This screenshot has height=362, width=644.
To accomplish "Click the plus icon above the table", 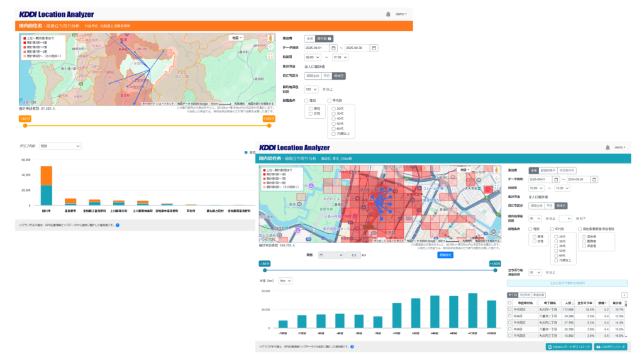I will pyautogui.click(x=625, y=295).
